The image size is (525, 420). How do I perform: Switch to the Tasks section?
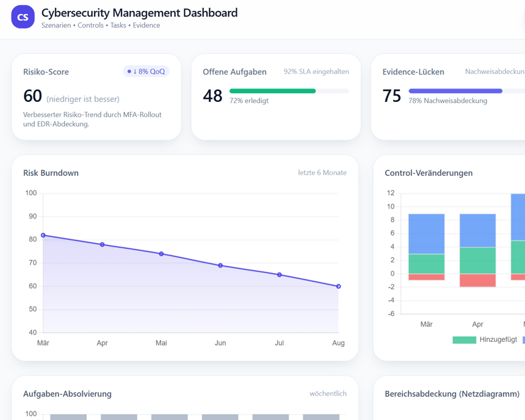click(118, 26)
